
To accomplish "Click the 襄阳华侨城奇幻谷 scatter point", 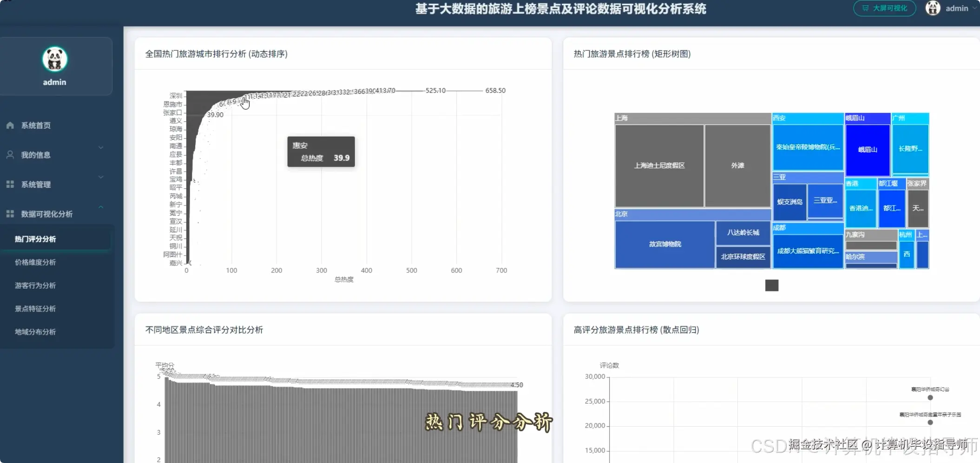I will point(930,397).
